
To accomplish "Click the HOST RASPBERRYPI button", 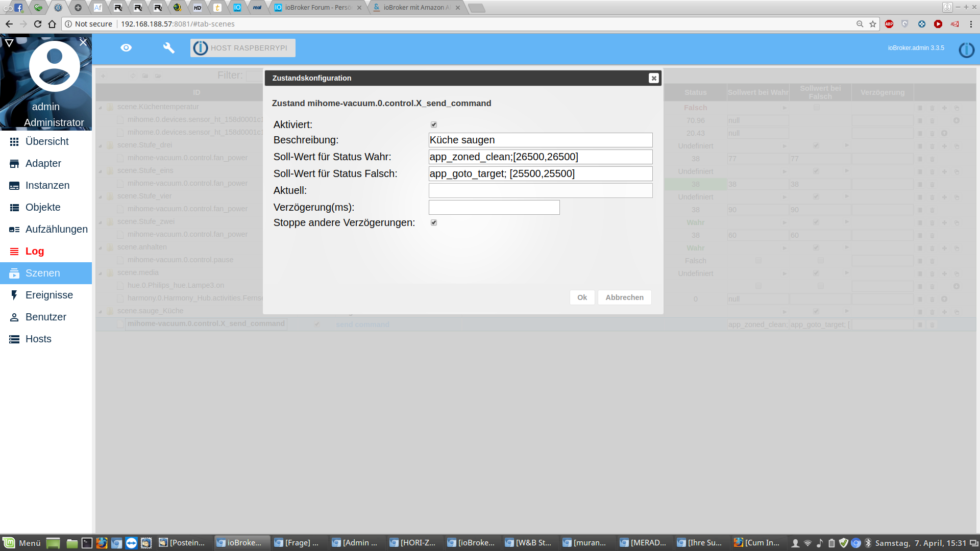I will point(243,48).
